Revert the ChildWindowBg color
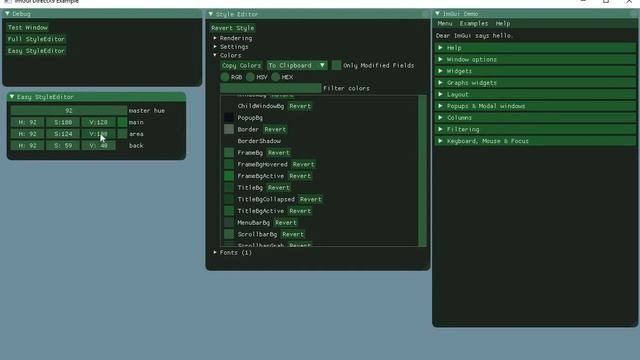Image resolution: width=640 pixels, height=360 pixels. (x=300, y=106)
